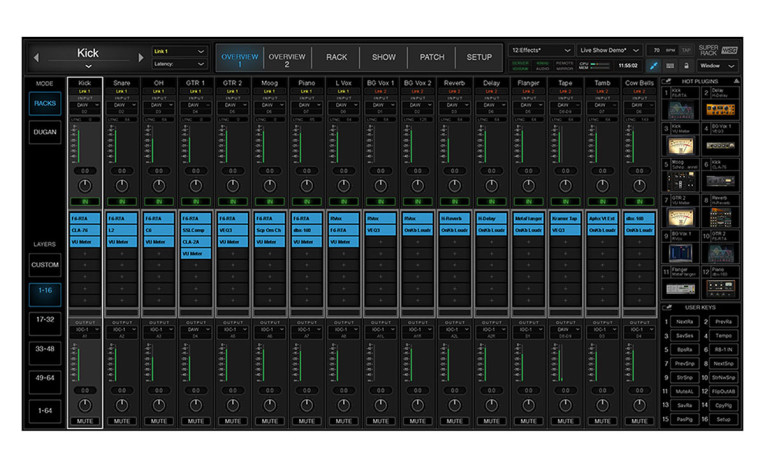Image resolution: width=765 pixels, height=456 pixels.
Task: Click the TAP tempo button
Action: (x=686, y=50)
